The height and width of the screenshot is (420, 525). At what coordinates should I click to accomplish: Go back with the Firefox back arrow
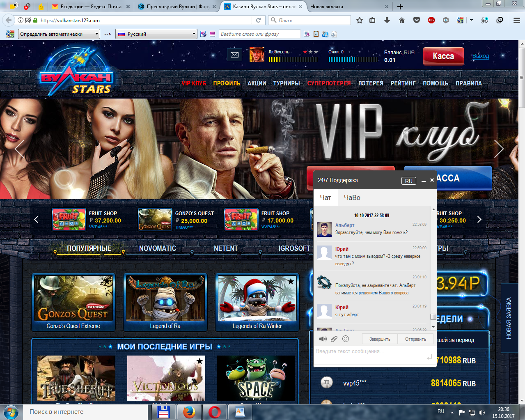[x=8, y=20]
